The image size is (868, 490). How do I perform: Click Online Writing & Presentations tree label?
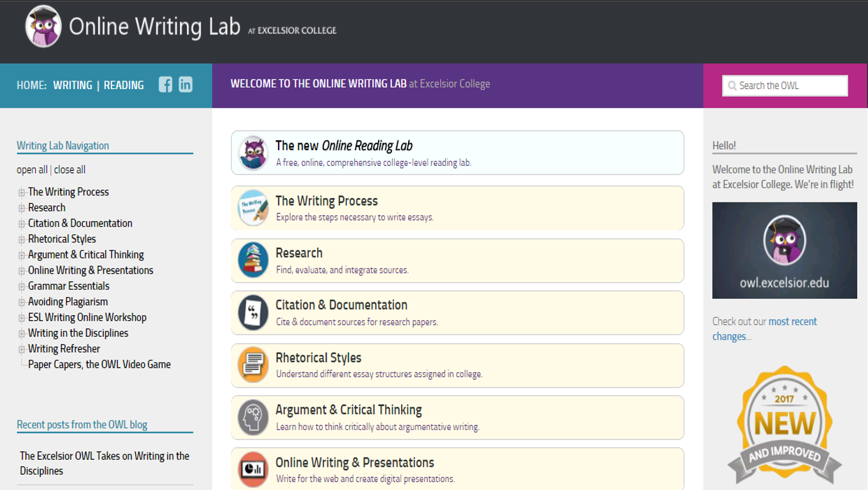point(91,270)
